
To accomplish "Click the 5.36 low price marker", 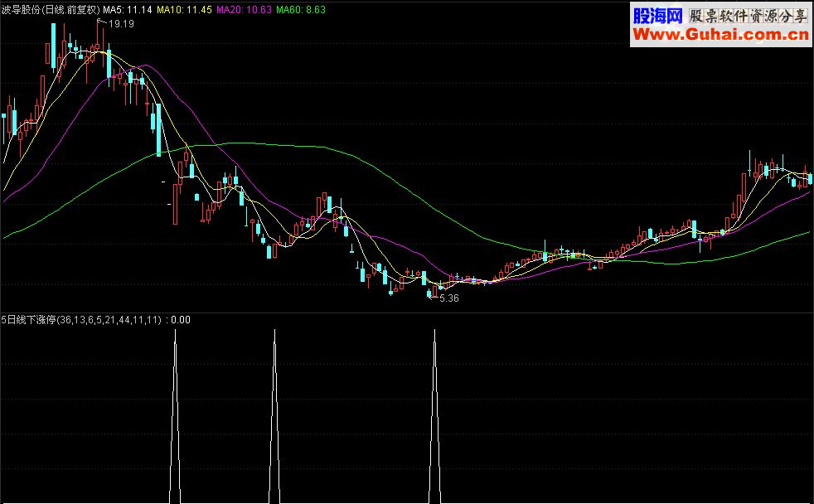I will (x=449, y=298).
